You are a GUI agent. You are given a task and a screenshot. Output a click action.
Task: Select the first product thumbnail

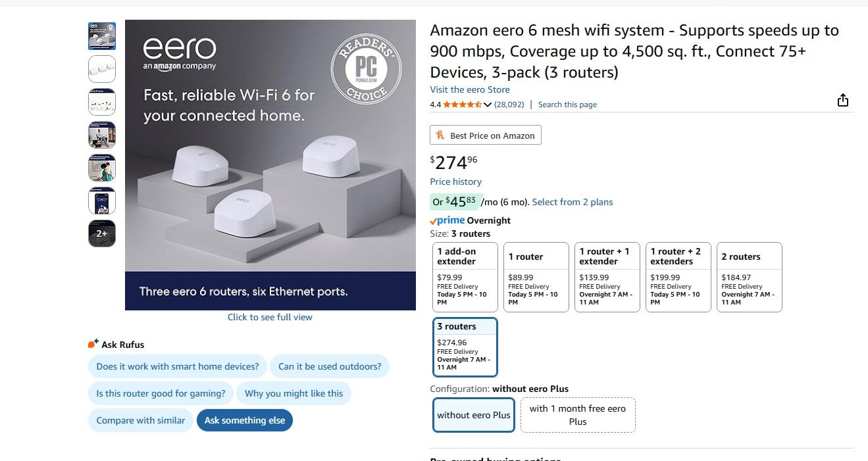pos(102,36)
